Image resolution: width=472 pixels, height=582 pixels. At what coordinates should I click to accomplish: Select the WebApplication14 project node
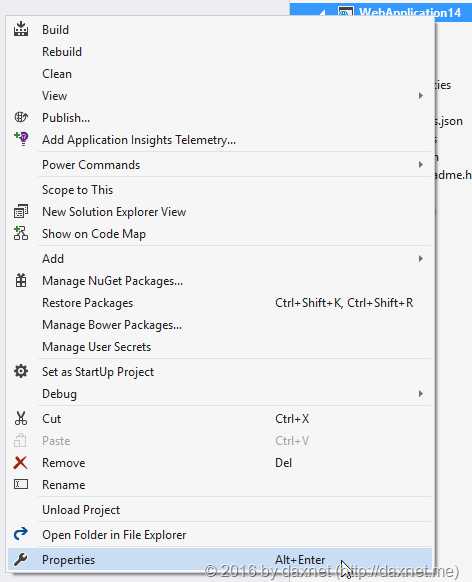pos(410,12)
